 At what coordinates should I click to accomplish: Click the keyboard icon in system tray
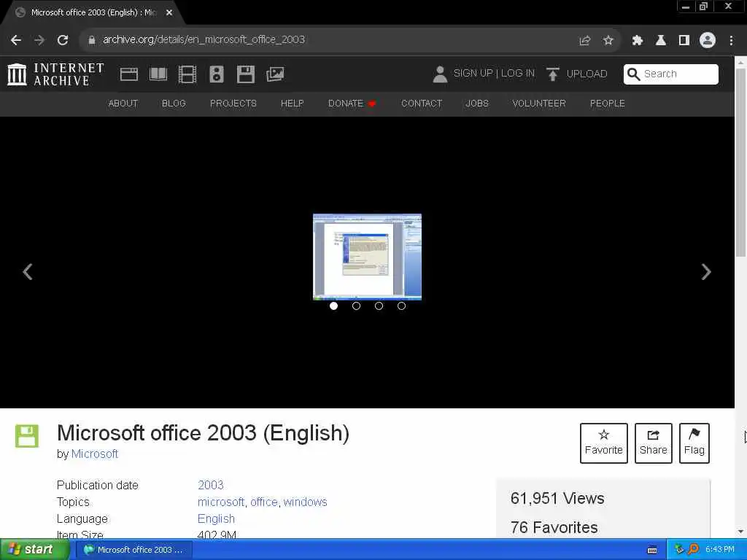pyautogui.click(x=652, y=550)
